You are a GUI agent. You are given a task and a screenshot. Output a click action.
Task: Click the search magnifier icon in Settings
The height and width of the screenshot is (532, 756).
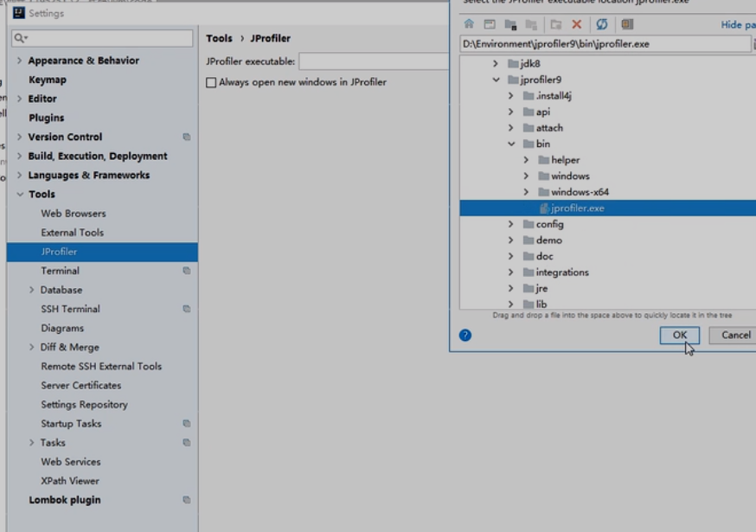[x=19, y=37]
